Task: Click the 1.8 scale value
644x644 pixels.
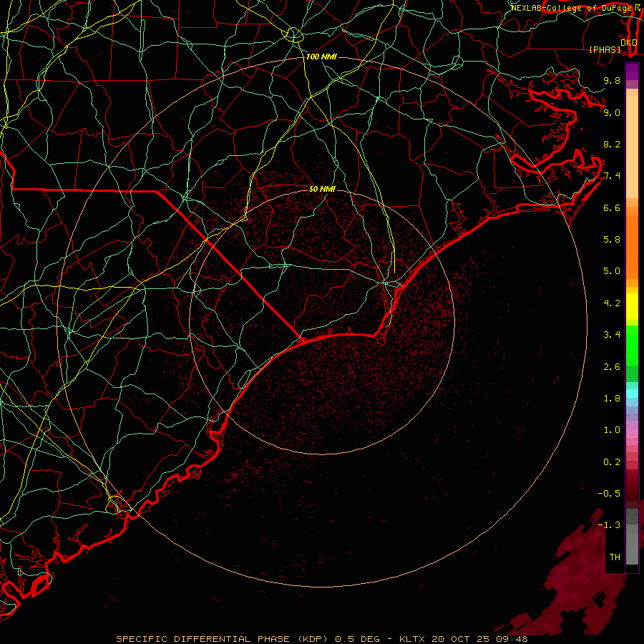Action: coord(612,399)
